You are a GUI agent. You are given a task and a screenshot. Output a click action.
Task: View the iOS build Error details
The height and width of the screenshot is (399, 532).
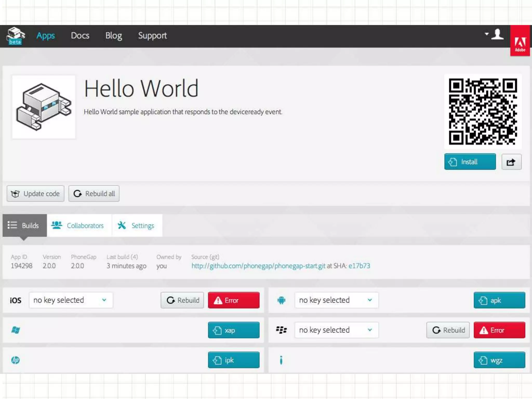tap(233, 300)
